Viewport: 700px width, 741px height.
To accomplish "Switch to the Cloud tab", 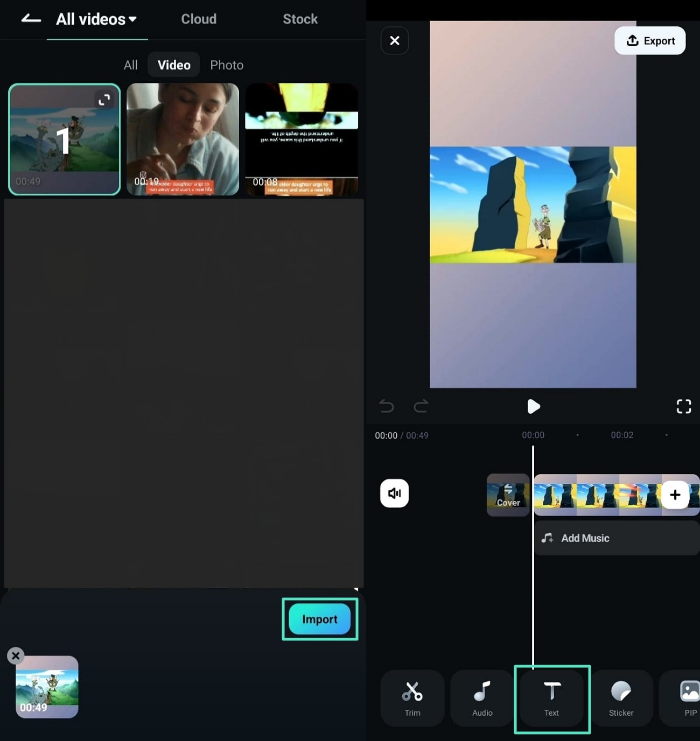I will coord(199,19).
